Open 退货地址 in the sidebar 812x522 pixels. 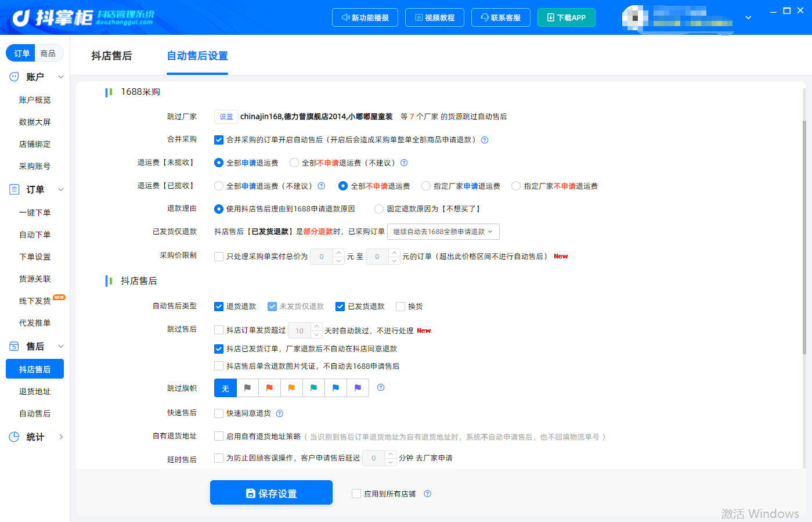pos(35,391)
